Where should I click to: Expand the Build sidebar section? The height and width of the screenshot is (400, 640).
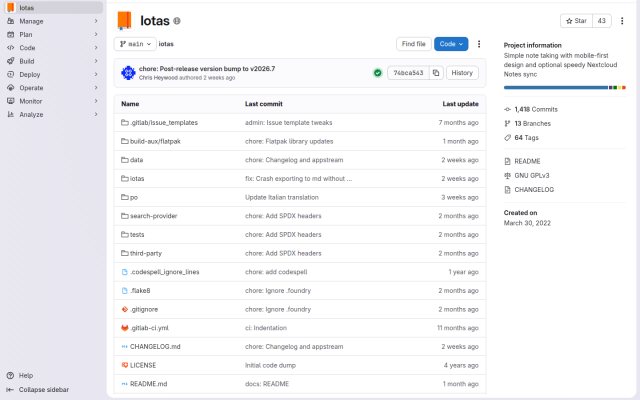(53, 61)
